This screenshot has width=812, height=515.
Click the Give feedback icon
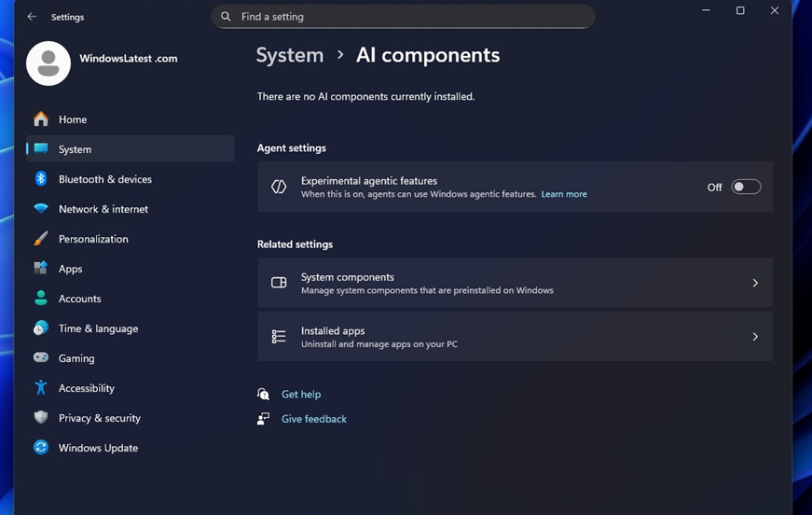pos(263,419)
